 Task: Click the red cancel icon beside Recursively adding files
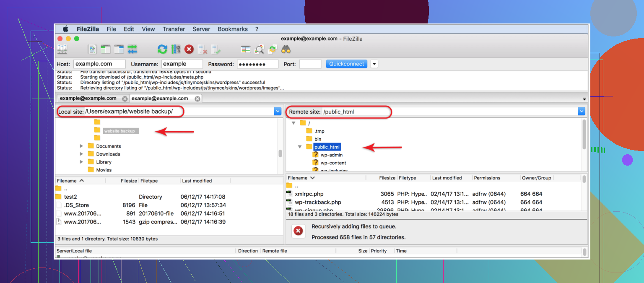pyautogui.click(x=298, y=231)
